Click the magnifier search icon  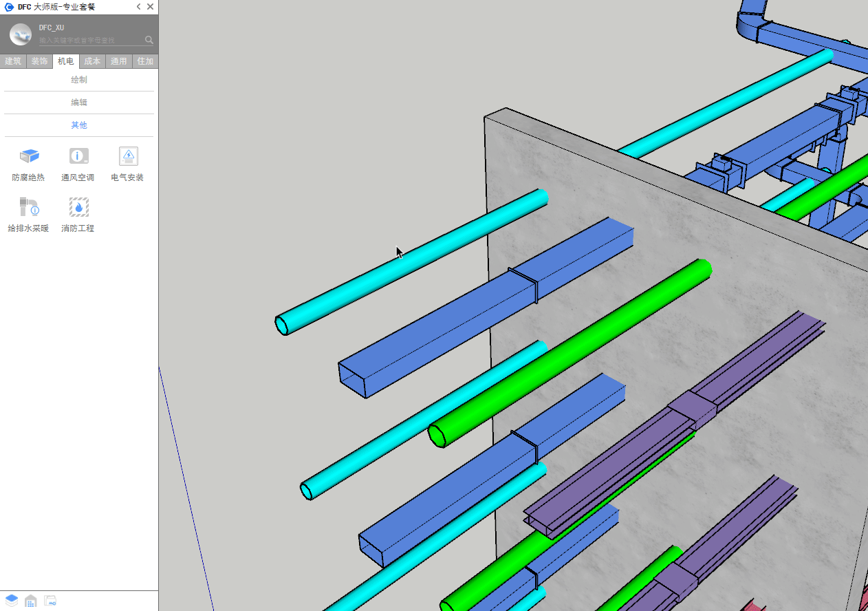click(149, 40)
